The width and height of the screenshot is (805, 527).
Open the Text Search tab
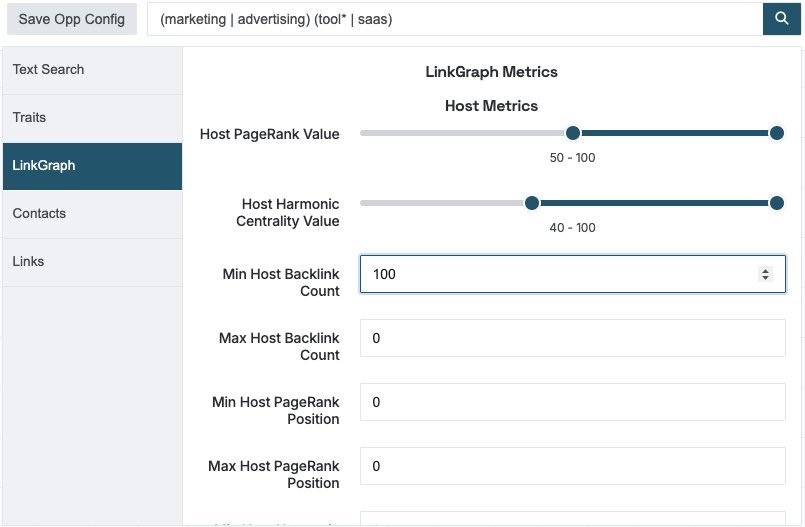[92, 70]
